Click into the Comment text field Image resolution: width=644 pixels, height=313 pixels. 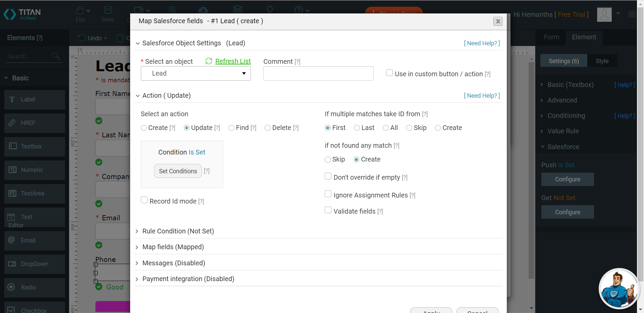click(318, 74)
